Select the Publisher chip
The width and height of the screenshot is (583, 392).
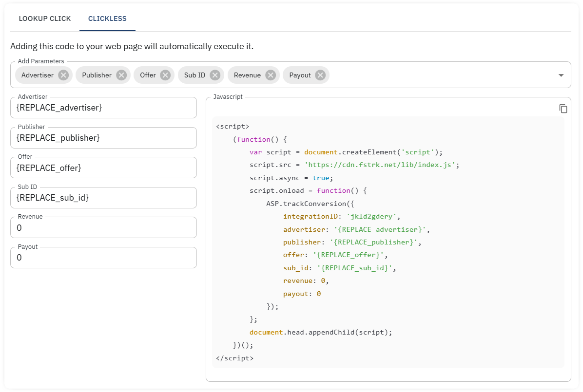97,75
